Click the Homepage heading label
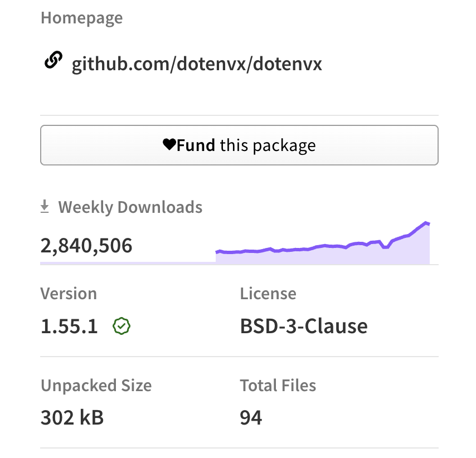This screenshot has width=476, height=458. pyautogui.click(x=82, y=18)
